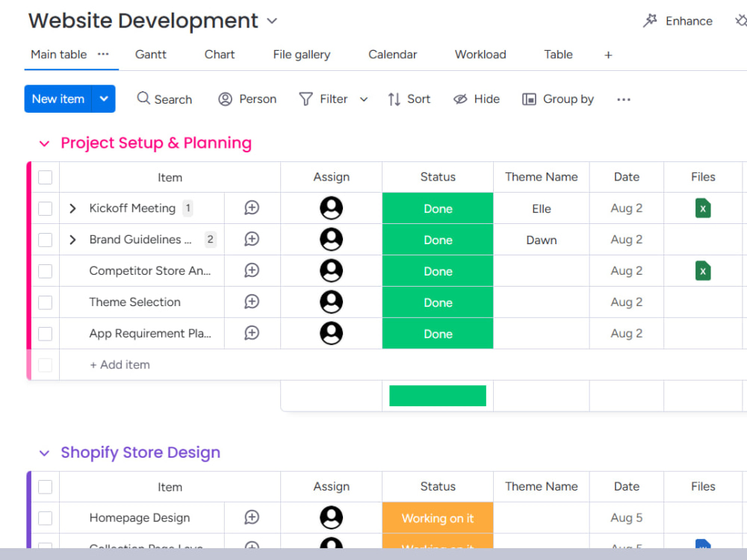The height and width of the screenshot is (560, 747).
Task: Expand Kickoff Meeting subitems
Action: [72, 208]
